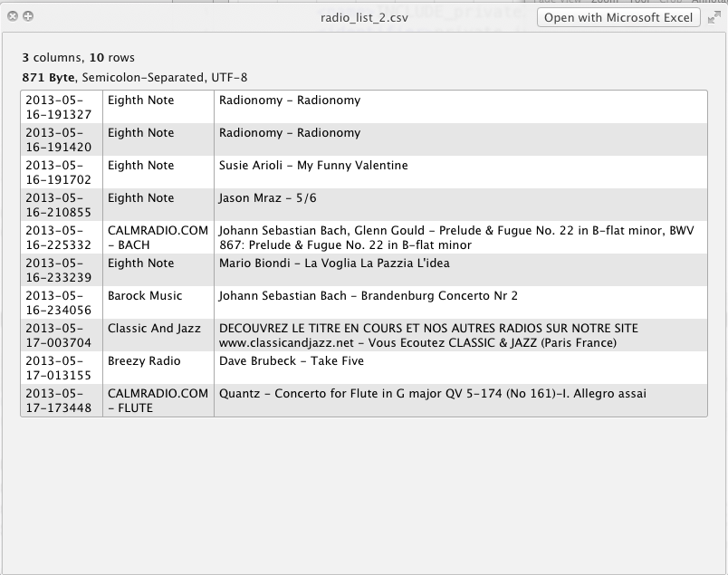
Task: Click Eighth Note beside Mario Biondi
Action: (x=158, y=270)
